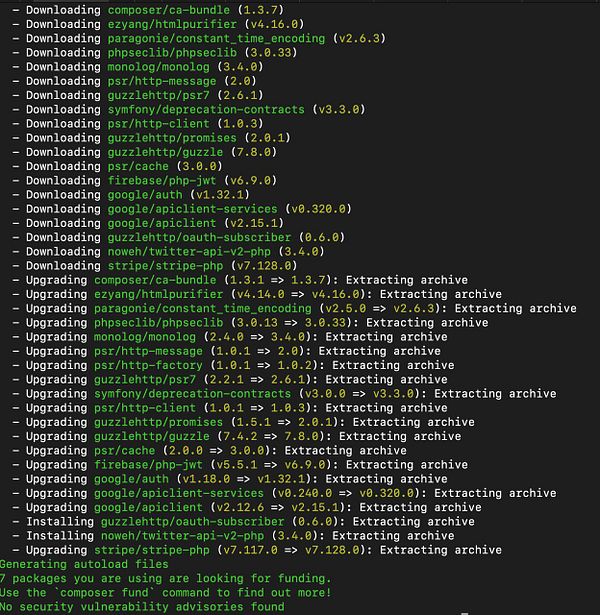600x615 pixels.
Task: Select 'noweh/twitter-api-v2-php' in the Downloading line
Action: [189, 251]
